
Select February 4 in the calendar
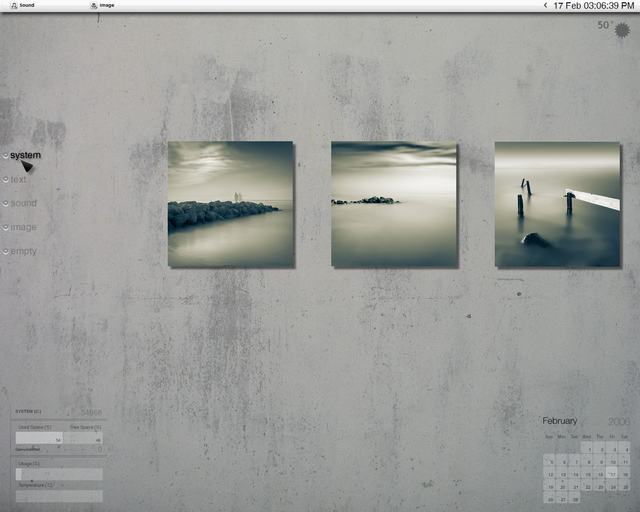624,447
